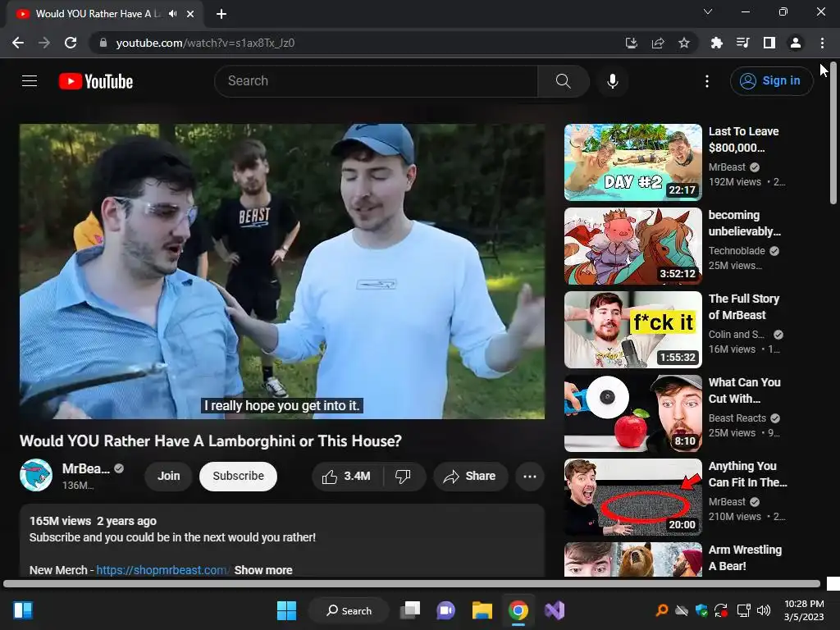The height and width of the screenshot is (630, 840).
Task: Open a new tab with plus button
Action: click(221, 14)
